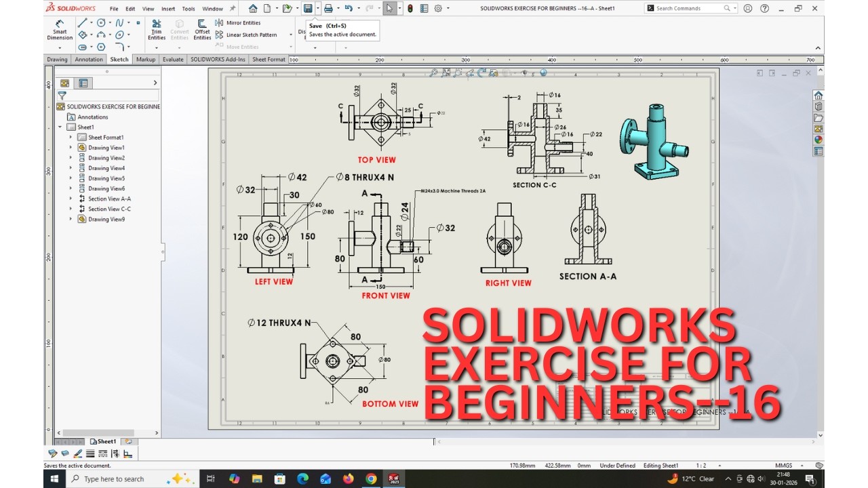Screen dimensions: 868x488
Task: Expand the Section View A-A node
Action: point(71,199)
